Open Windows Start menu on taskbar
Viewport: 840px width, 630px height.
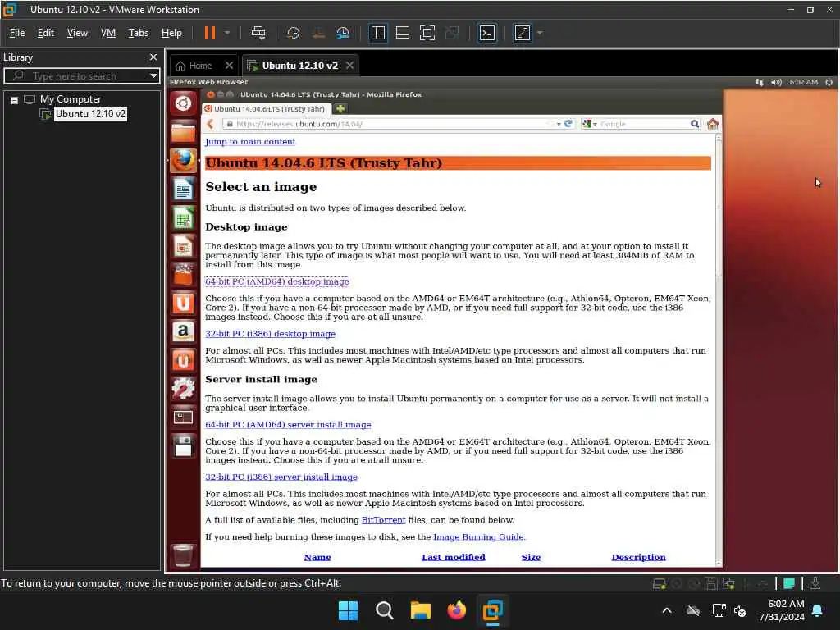click(348, 610)
